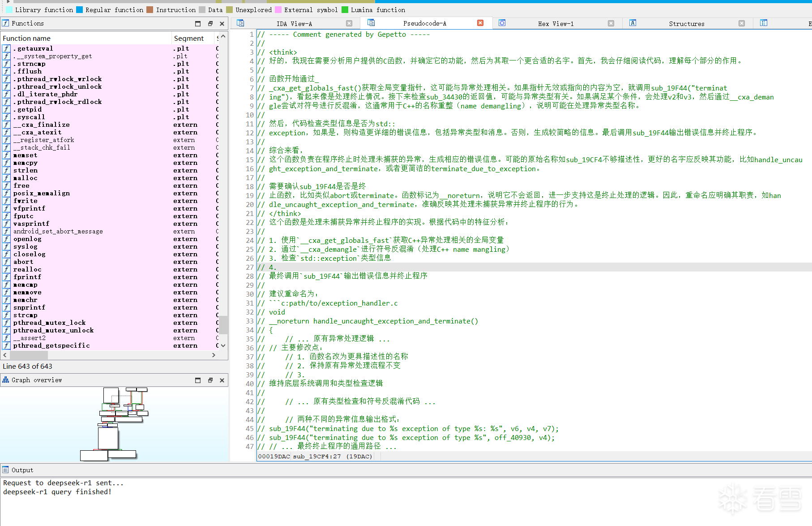The width and height of the screenshot is (812, 526).
Task: Click the function icon beside .getpid
Action: [6, 109]
